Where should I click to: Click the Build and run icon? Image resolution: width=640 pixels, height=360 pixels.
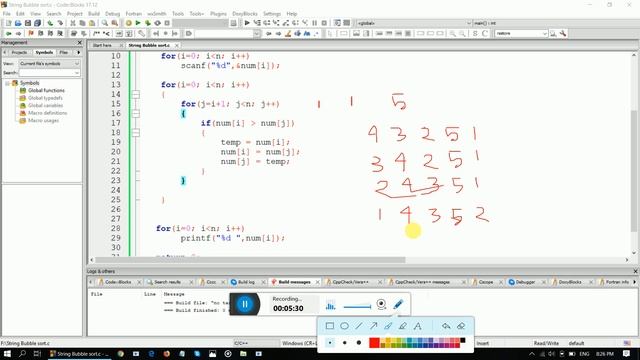click(x=148, y=23)
